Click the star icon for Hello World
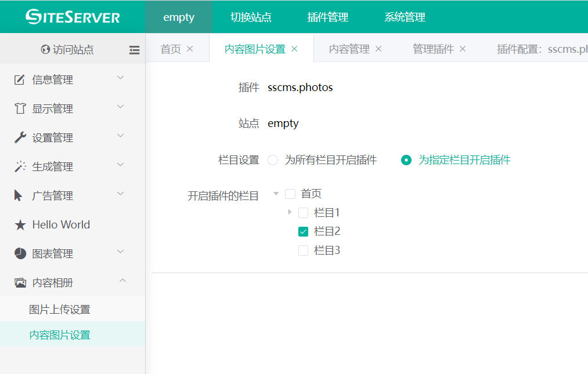Screen dimensions: 588x374 [20, 225]
